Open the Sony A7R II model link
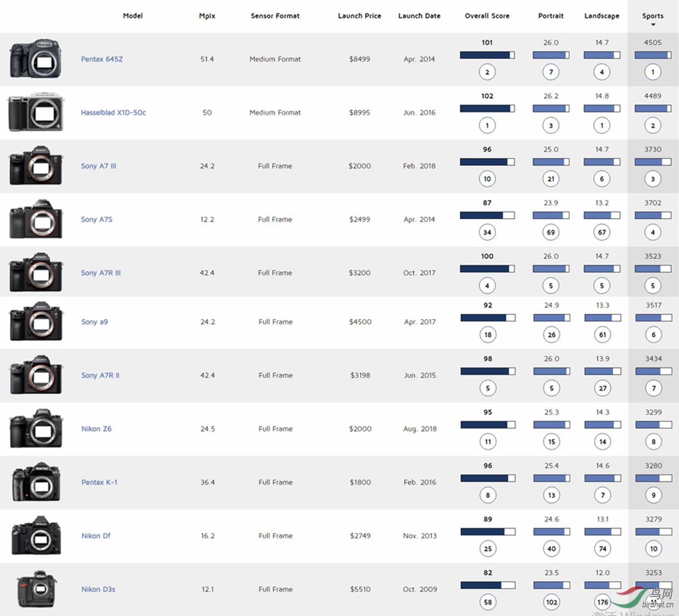The height and width of the screenshot is (616, 679). tap(100, 375)
